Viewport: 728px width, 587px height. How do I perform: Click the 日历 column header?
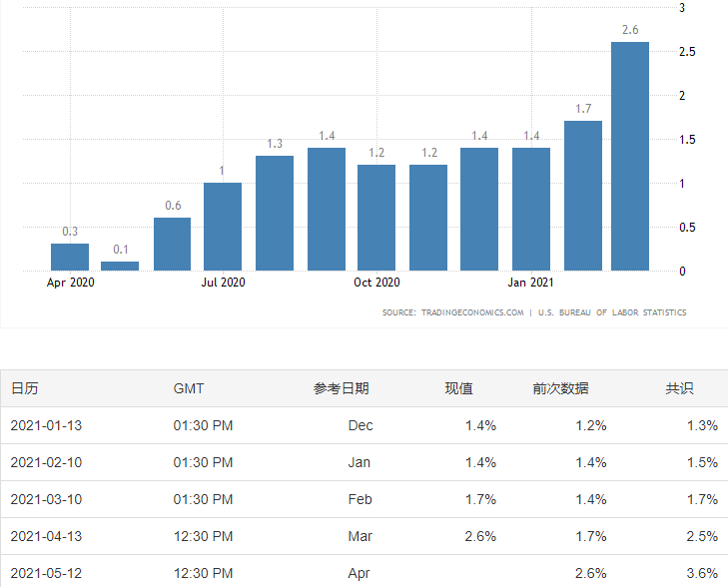(x=25, y=388)
